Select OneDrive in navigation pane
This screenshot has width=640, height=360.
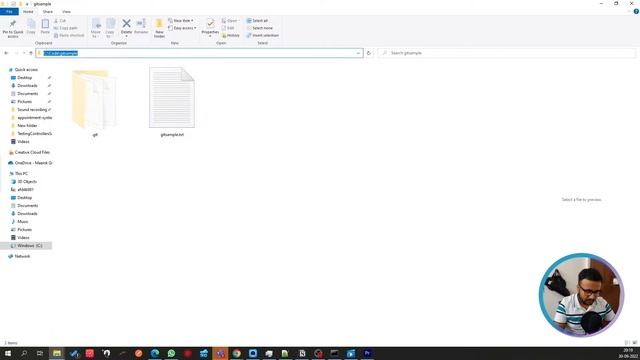point(33,163)
